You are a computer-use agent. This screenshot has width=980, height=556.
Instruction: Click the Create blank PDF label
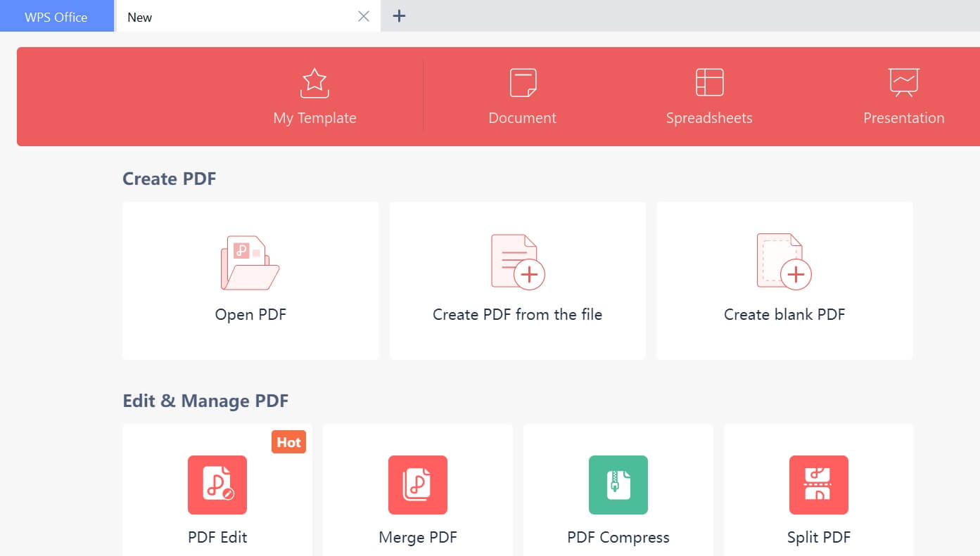click(784, 314)
